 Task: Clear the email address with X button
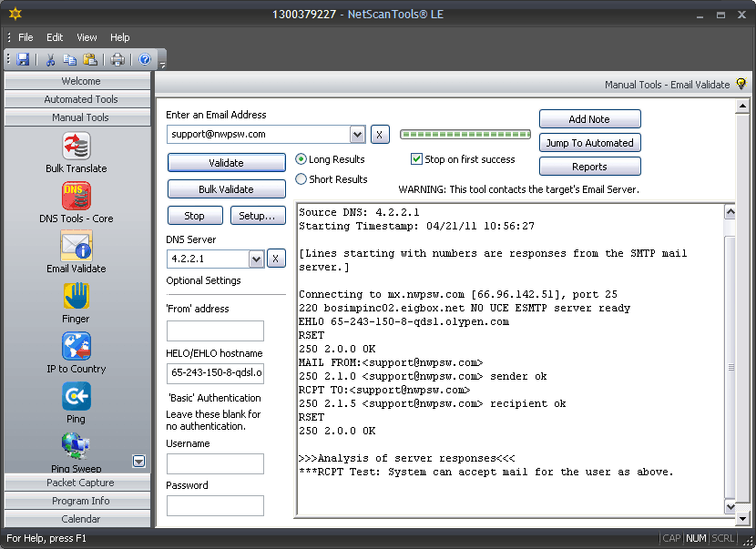point(380,135)
